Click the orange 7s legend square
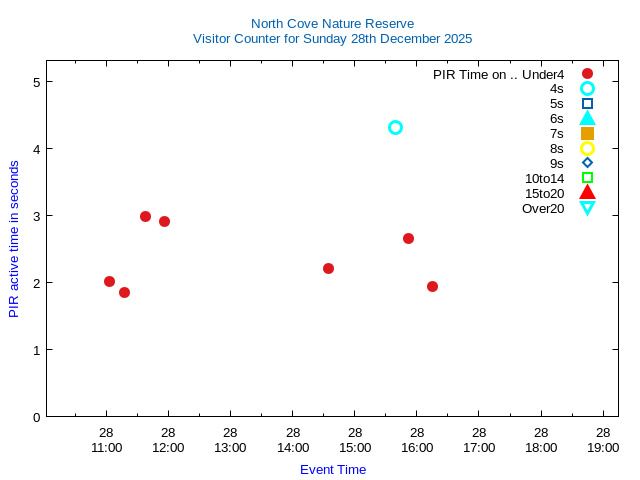This screenshot has height=480, width=640. click(587, 133)
